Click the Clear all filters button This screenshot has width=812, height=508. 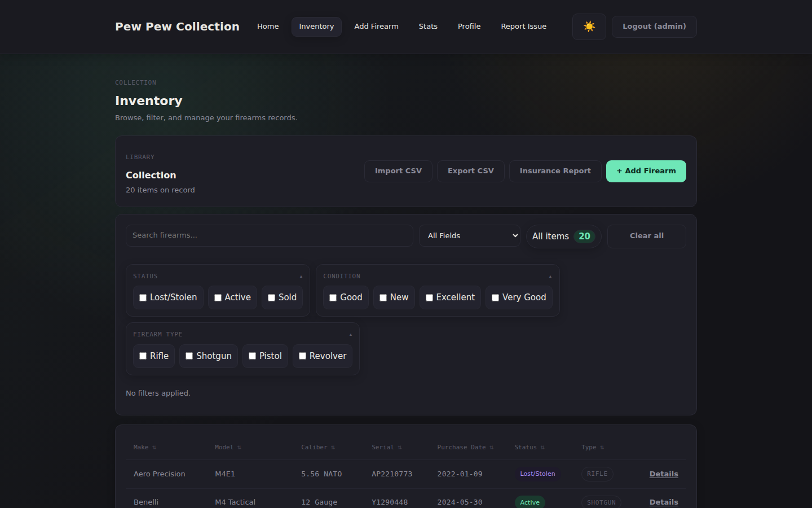647,236
